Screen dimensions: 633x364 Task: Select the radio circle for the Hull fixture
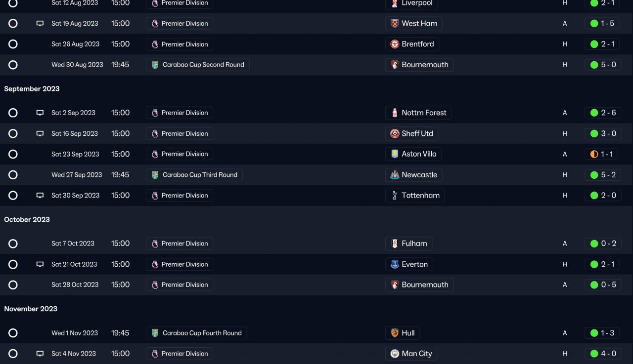click(x=13, y=333)
